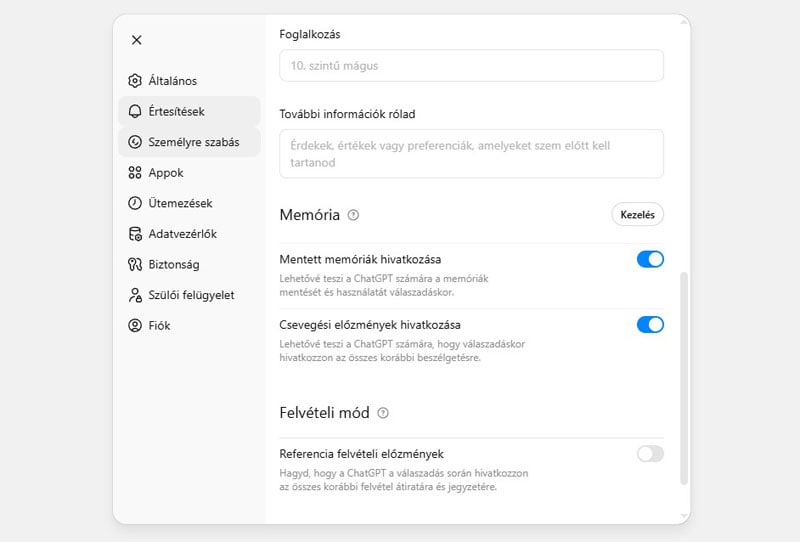800x542 pixels.
Task: Disable Mentett memóriák hivatkozása toggle
Action: click(x=650, y=259)
